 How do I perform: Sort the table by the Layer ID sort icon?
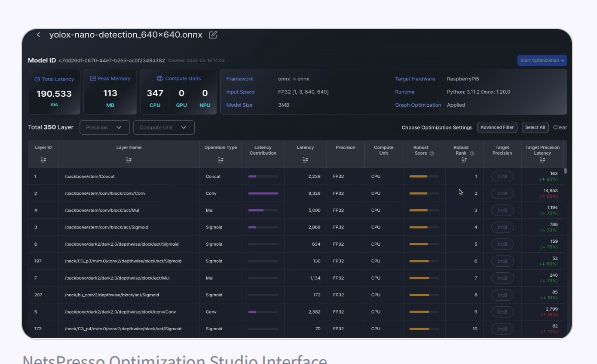point(43,160)
